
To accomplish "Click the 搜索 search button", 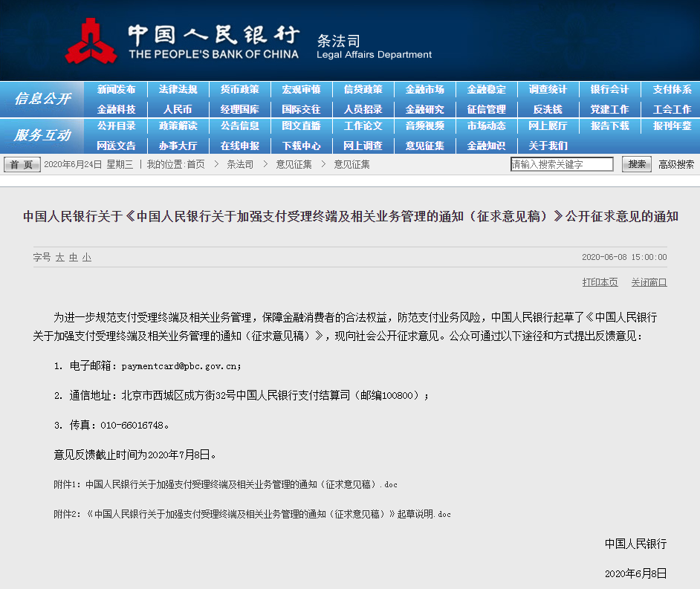I will 637,164.
